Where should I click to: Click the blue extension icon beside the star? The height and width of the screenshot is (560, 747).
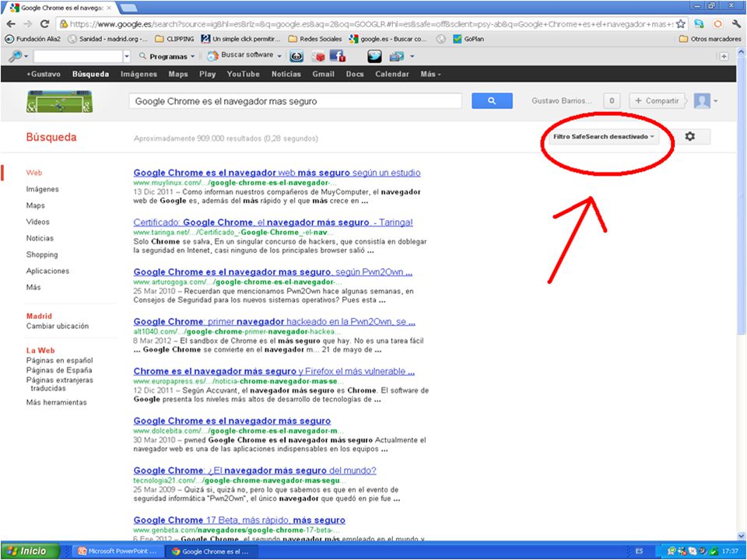[x=699, y=24]
